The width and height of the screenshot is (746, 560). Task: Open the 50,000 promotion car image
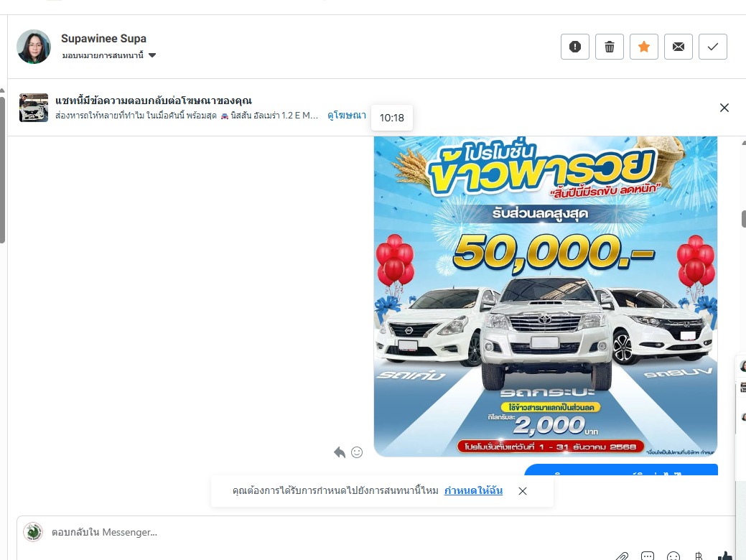[x=546, y=297]
